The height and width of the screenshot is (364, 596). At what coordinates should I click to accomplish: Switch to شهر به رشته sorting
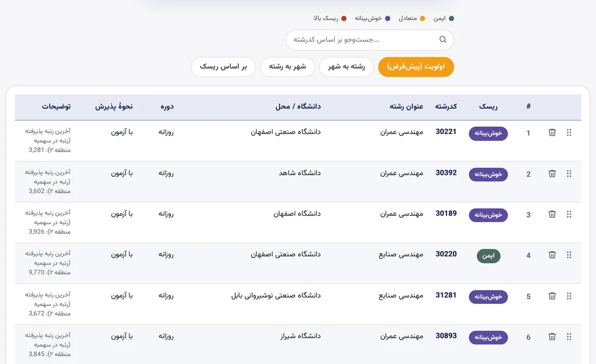287,67
